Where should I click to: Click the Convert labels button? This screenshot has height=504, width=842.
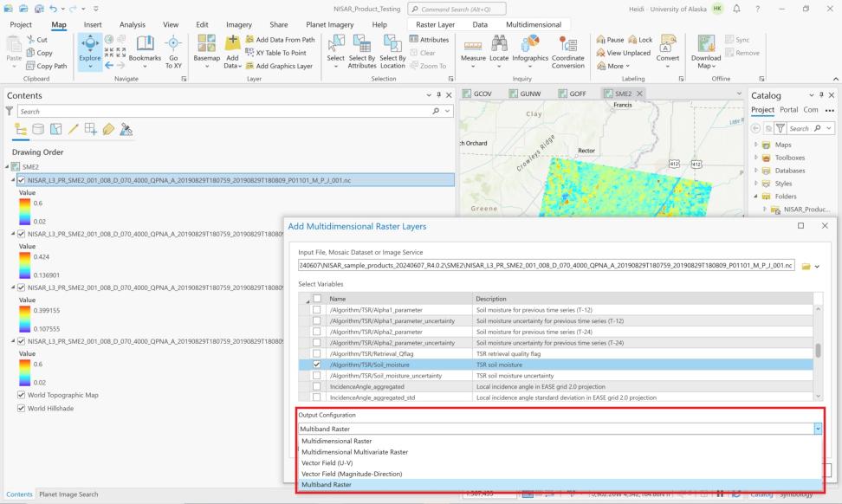coord(668,52)
